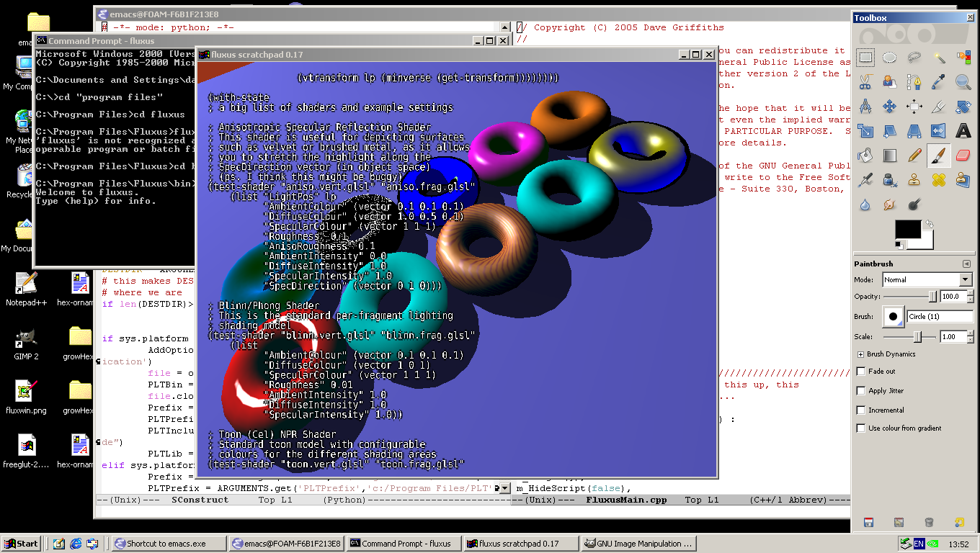Select the Free Select lasso tool
Viewport: 980px width, 553px height.
coord(914,58)
